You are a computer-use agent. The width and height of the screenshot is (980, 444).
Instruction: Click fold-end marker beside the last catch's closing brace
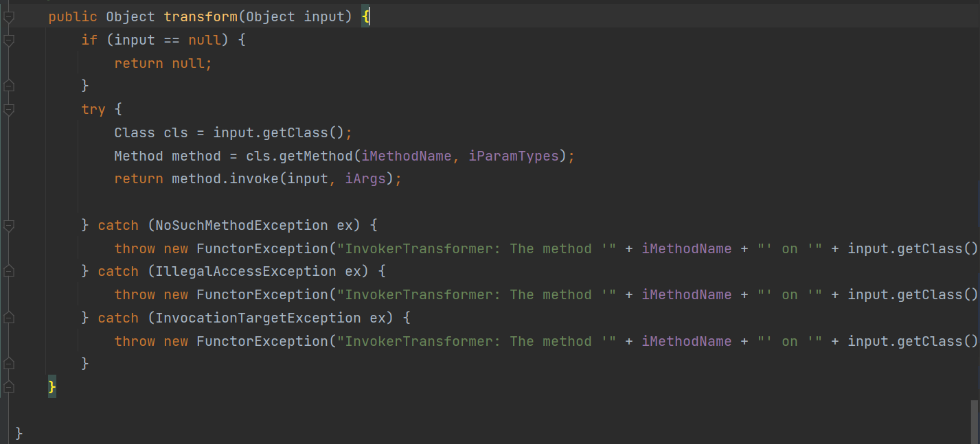[8, 364]
